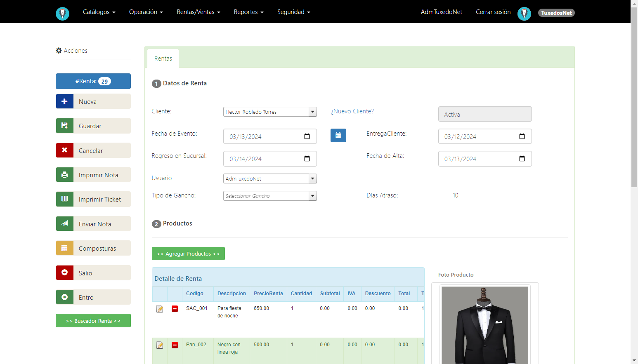
Task: Click the tuxedo product photo thumbnail
Action: 485,325
